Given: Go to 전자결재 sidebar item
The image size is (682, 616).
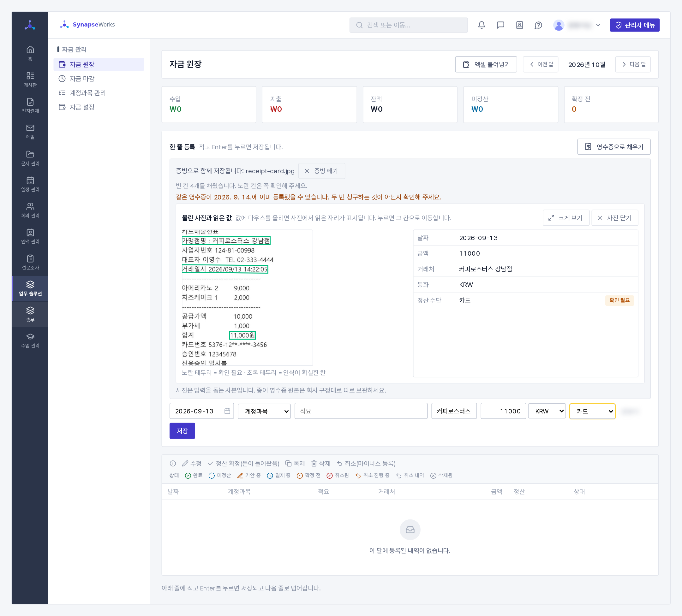Looking at the screenshot, I should point(30,105).
